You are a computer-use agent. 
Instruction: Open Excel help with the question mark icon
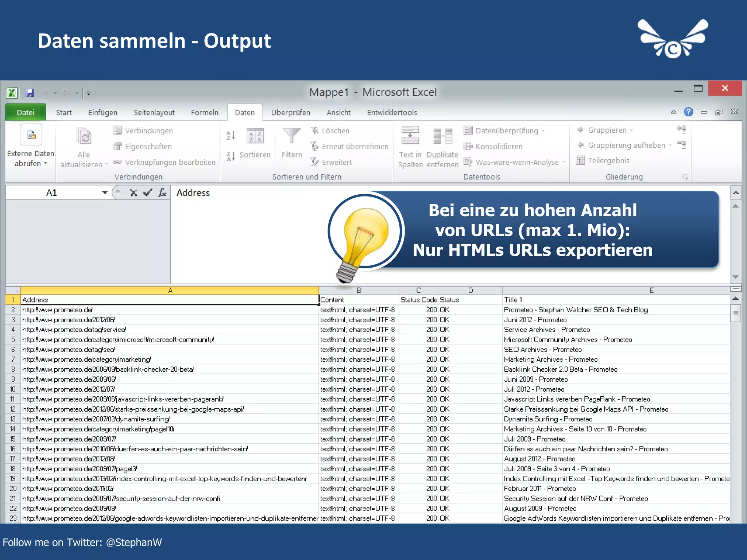pos(688,112)
